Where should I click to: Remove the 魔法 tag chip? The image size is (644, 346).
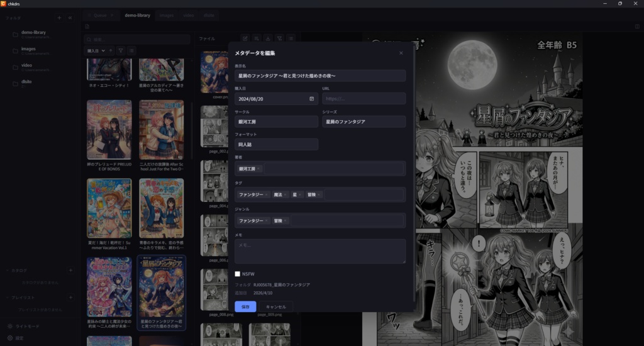285,195
